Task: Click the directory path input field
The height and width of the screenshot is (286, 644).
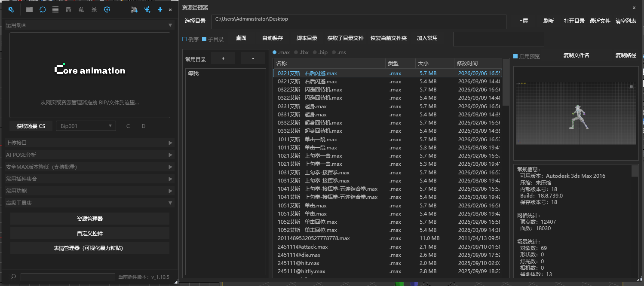Action: pos(359,22)
